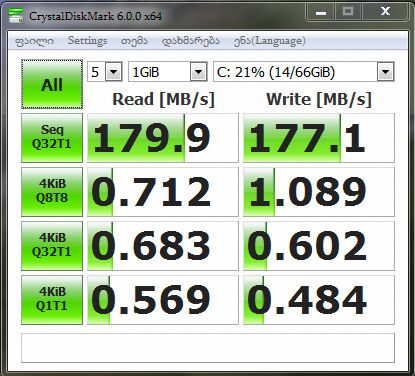The height and width of the screenshot is (376, 415).
Task: Expand the C: drive selection dropdown
Action: [x=386, y=72]
